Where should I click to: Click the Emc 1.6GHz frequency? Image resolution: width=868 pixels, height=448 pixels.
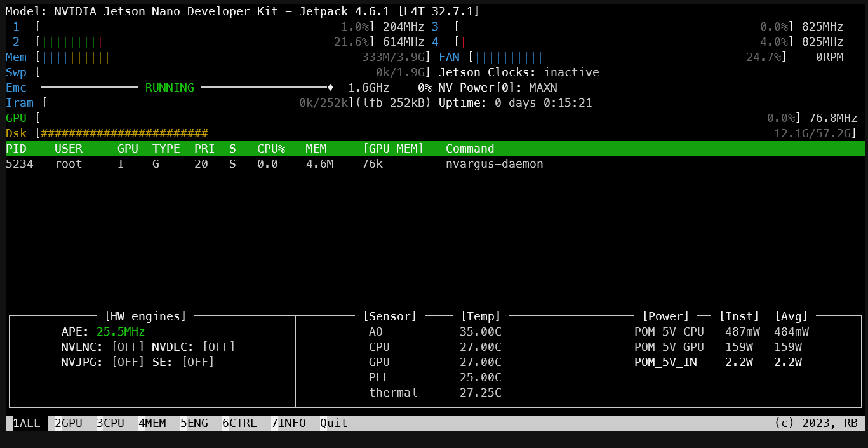(369, 88)
